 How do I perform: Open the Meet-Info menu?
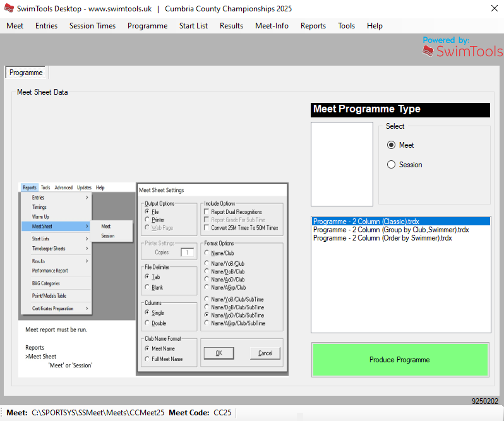tap(272, 26)
